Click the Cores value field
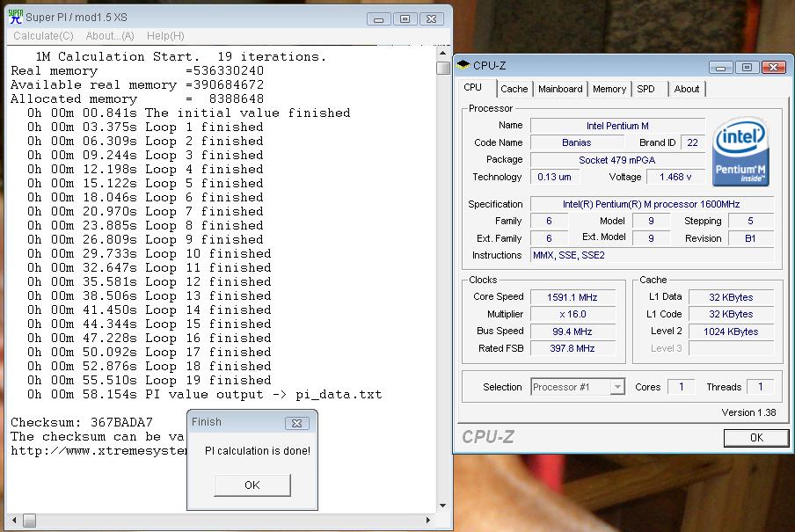The height and width of the screenshot is (532, 795). (681, 386)
